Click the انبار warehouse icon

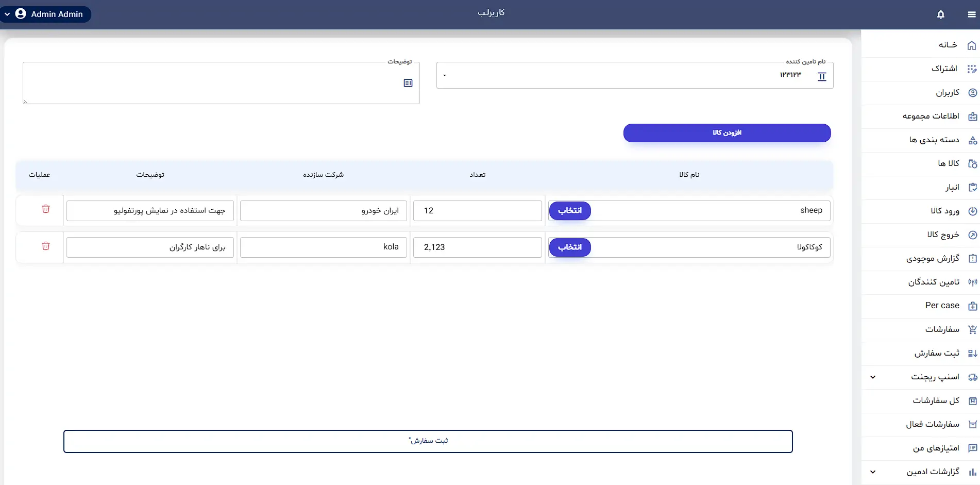tap(972, 188)
